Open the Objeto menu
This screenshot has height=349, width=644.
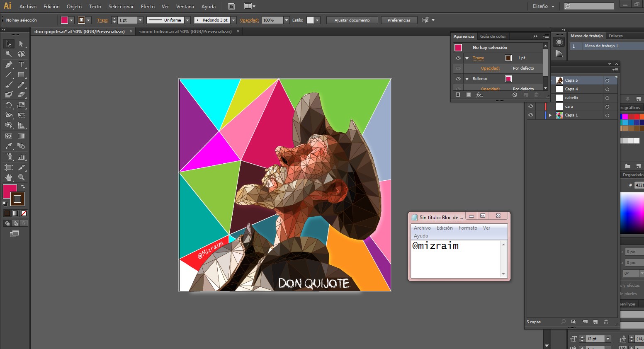(x=74, y=7)
